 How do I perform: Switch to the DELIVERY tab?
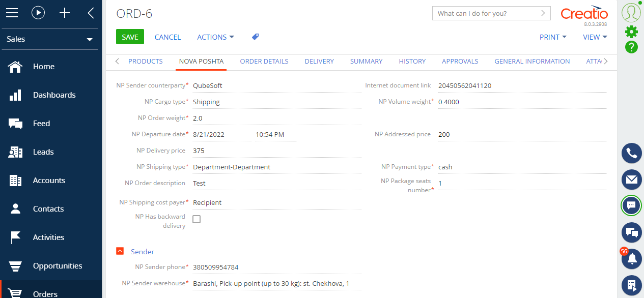319,61
